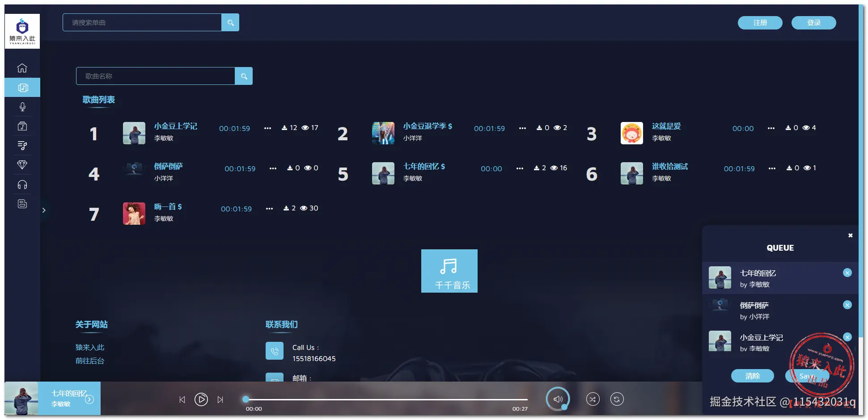Open more options for 倒萨倒萨
Screen dimensions: 868x420
273,168
